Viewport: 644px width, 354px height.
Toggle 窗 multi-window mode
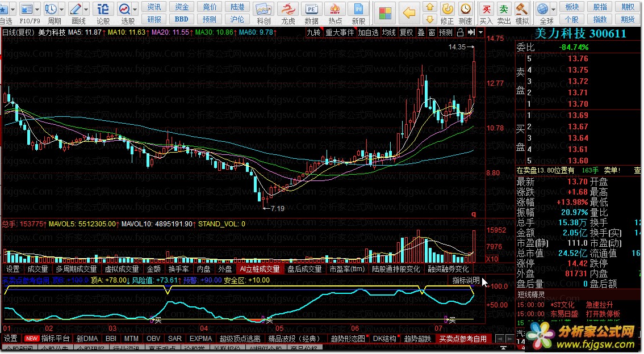432,32
